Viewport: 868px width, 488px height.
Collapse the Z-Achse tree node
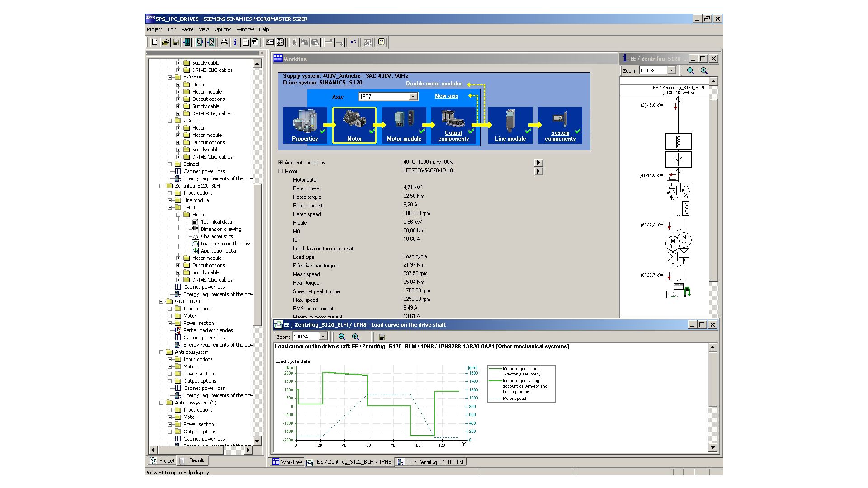(170, 121)
